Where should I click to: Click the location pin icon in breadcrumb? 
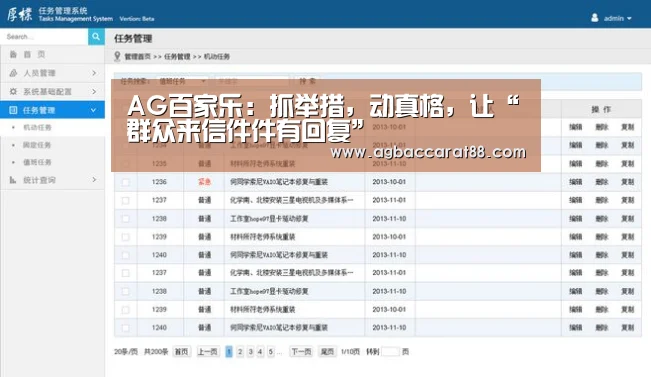tap(117, 56)
